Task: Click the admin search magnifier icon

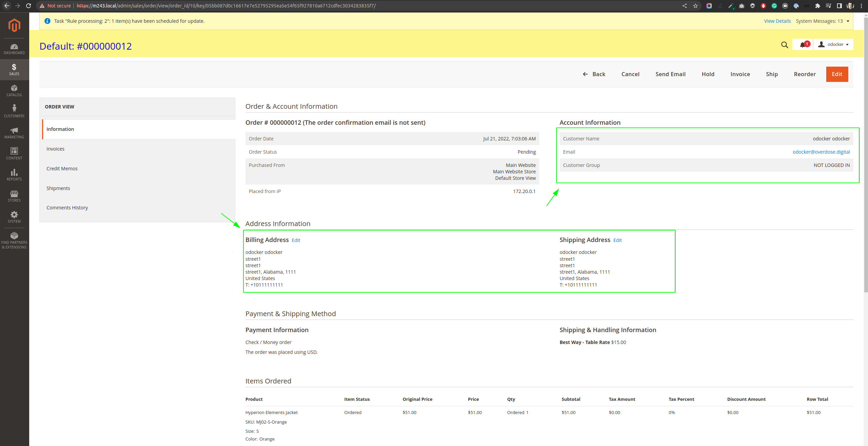Action: (x=784, y=45)
